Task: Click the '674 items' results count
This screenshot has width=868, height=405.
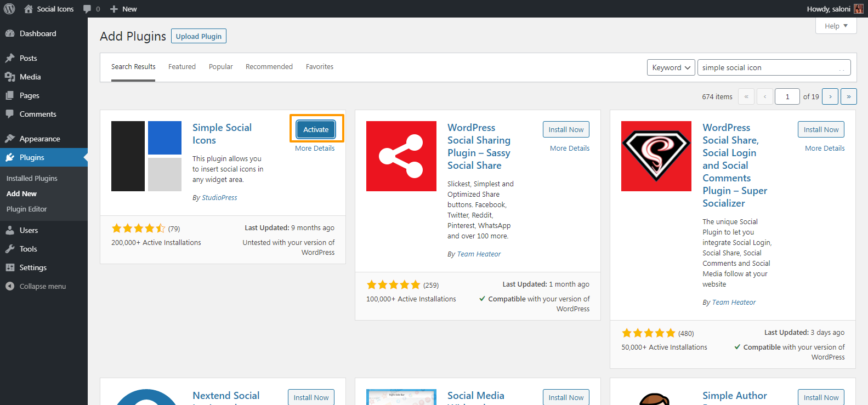Action: tap(717, 96)
